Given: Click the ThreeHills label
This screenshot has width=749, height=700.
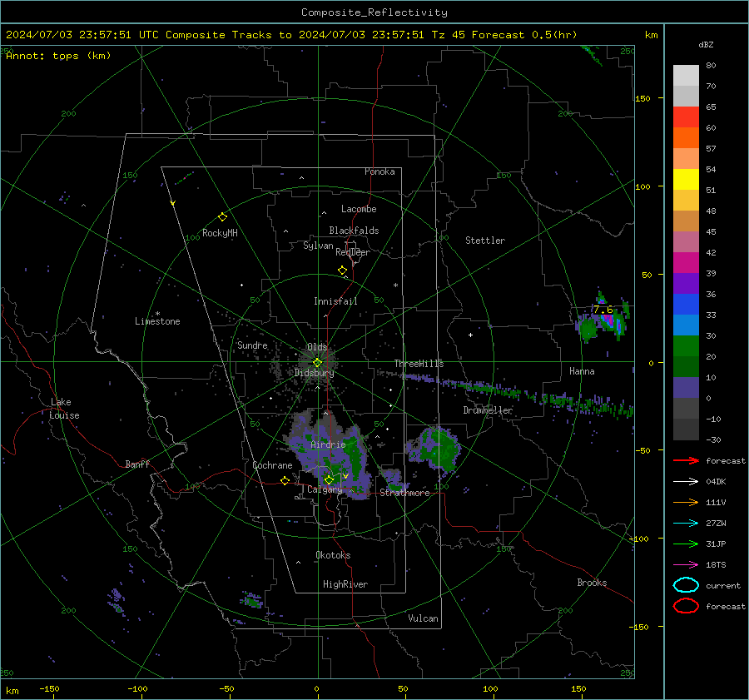Looking at the screenshot, I should click(x=419, y=364).
